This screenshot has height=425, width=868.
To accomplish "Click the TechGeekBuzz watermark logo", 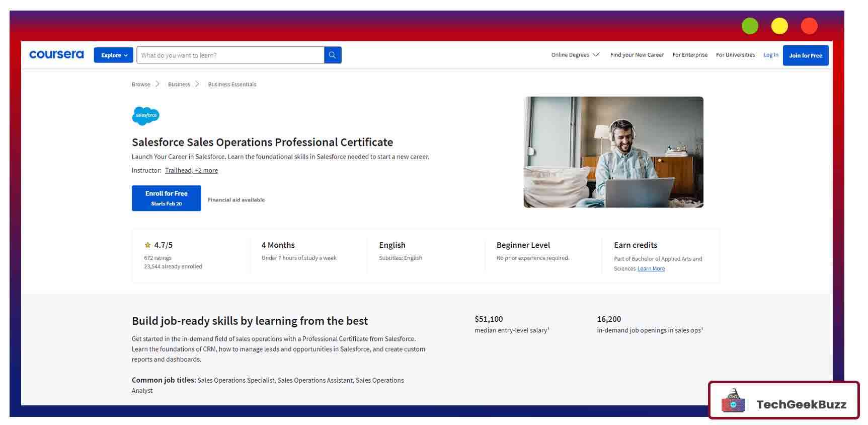I will pyautogui.click(x=783, y=401).
